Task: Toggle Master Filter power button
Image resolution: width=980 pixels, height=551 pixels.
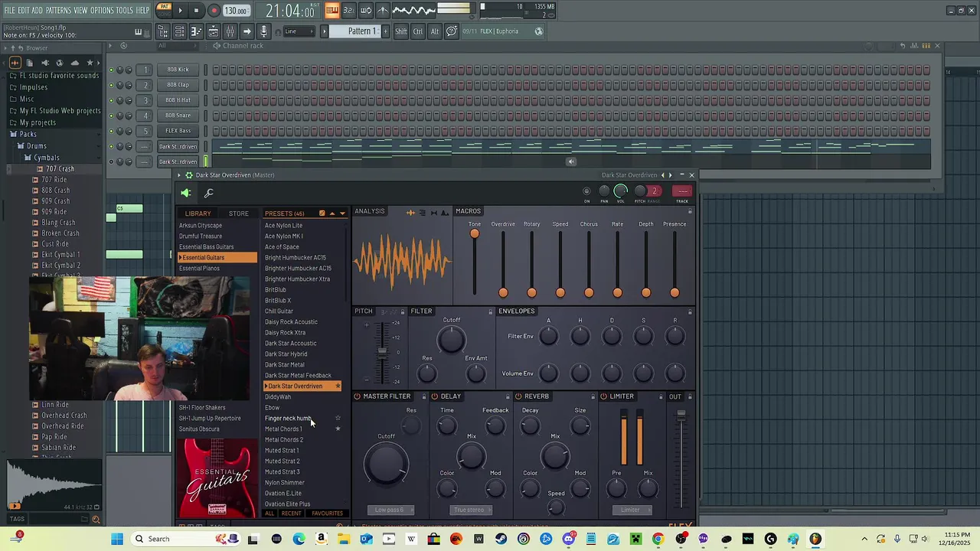Action: click(358, 396)
